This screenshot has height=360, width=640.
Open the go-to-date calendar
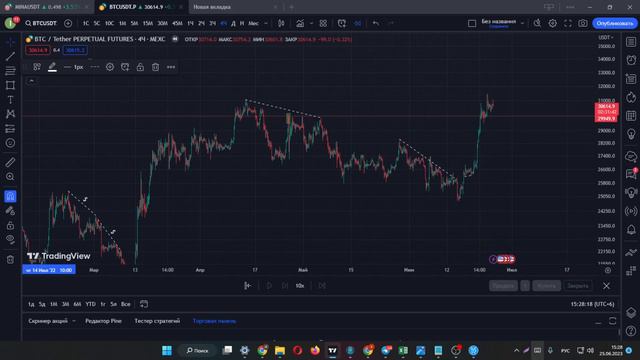144,304
